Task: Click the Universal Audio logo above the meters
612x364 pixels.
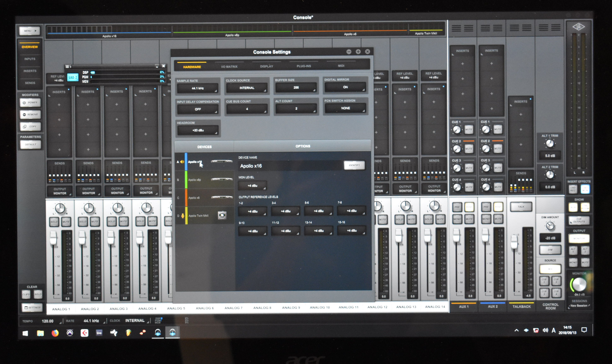Action: (x=578, y=26)
